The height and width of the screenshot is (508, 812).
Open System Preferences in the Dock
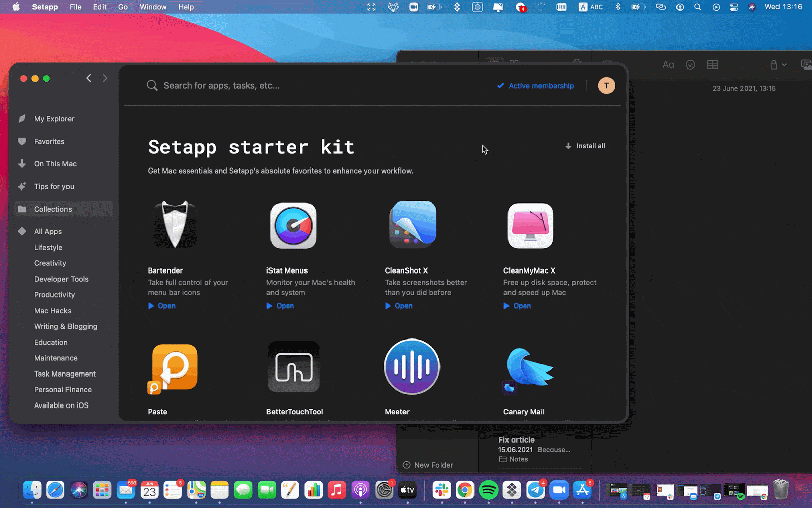coord(384,490)
